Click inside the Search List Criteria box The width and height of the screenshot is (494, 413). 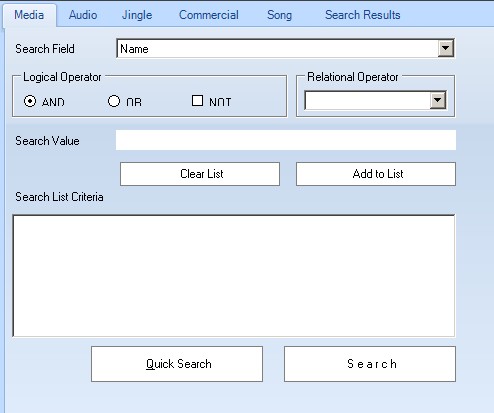(234, 276)
